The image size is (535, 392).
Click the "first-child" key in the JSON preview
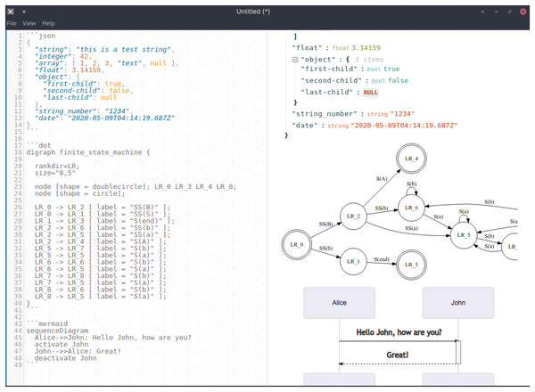[329, 69]
